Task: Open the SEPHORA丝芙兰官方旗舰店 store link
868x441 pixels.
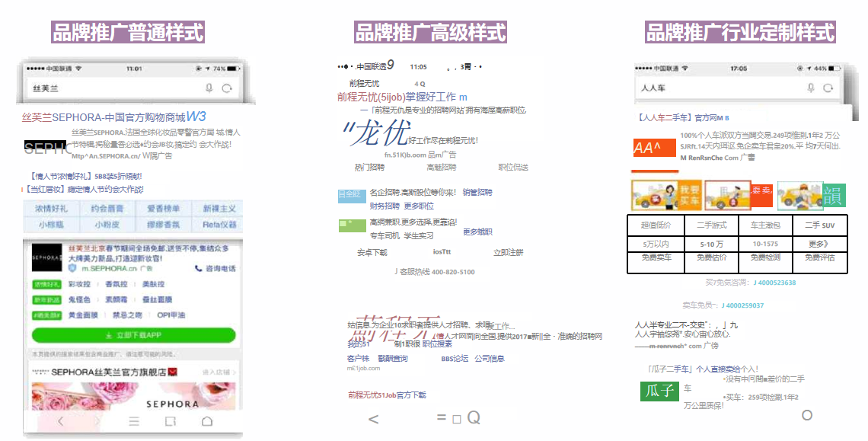Action: (x=108, y=372)
